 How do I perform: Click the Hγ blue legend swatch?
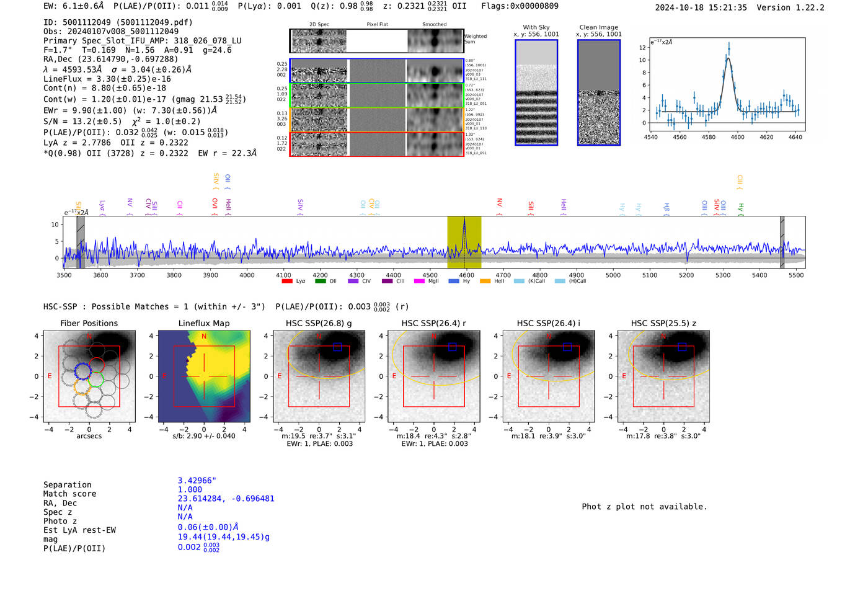(454, 281)
